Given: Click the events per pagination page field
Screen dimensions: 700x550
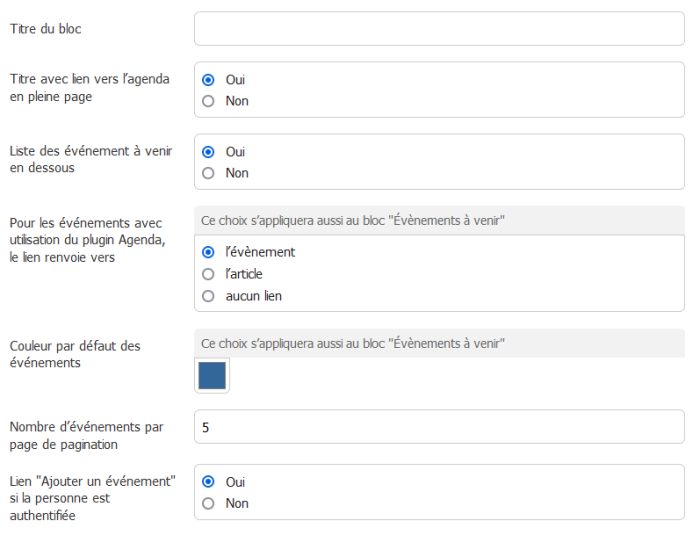Looking at the screenshot, I should tap(439, 427).
